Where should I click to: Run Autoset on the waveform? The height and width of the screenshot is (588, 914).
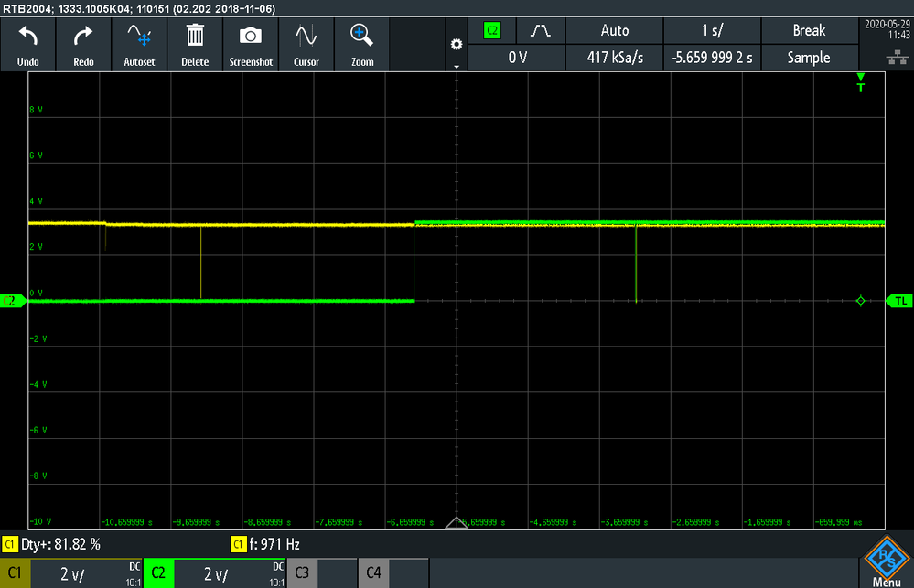click(x=139, y=45)
